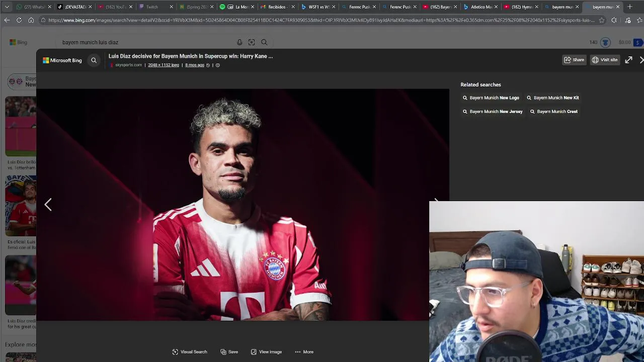Open the Rewards medal icon beside 140

(605, 42)
